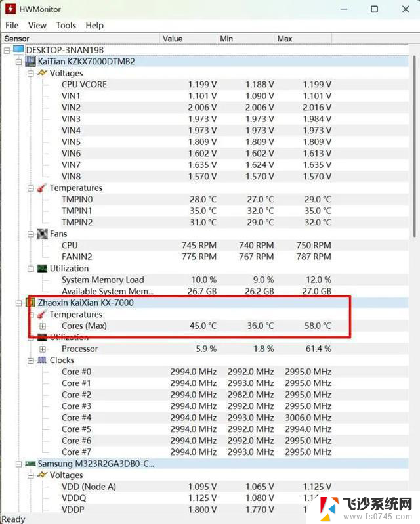Click the Sensor column header

pyautogui.click(x=80, y=39)
